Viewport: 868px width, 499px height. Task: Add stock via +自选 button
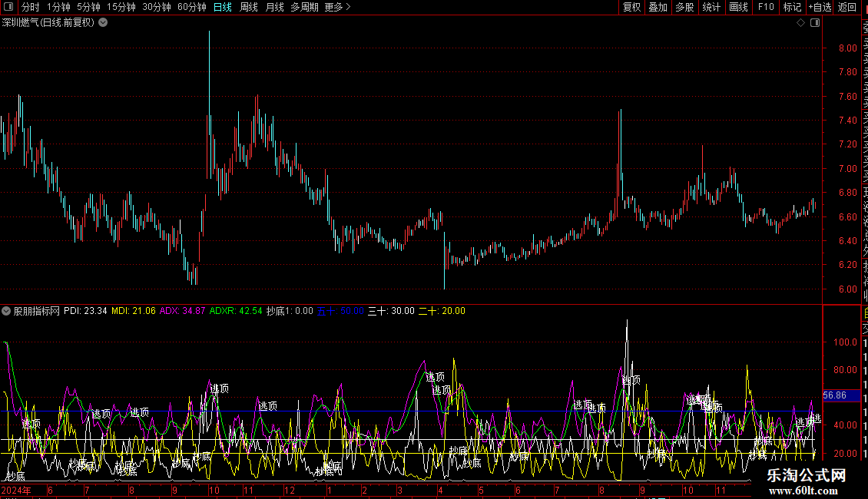tap(820, 7)
